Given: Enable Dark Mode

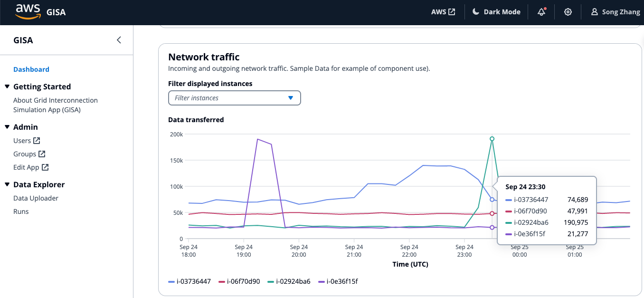Looking at the screenshot, I should [x=496, y=11].
